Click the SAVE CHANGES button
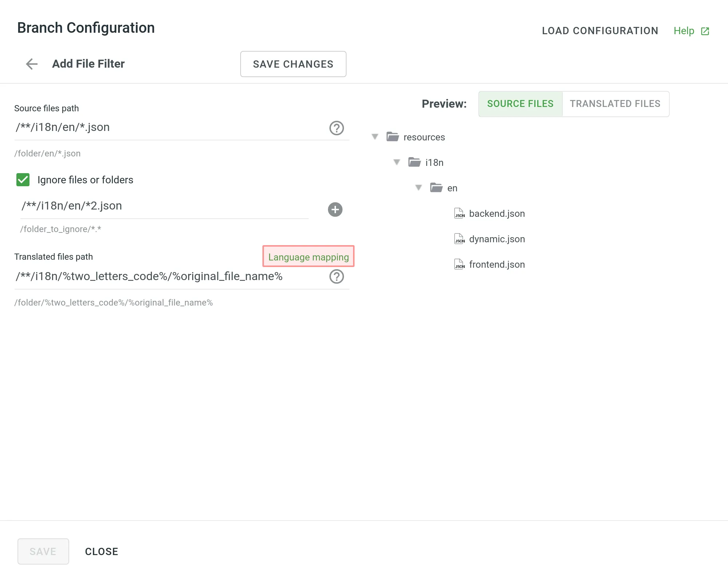 pyautogui.click(x=293, y=64)
